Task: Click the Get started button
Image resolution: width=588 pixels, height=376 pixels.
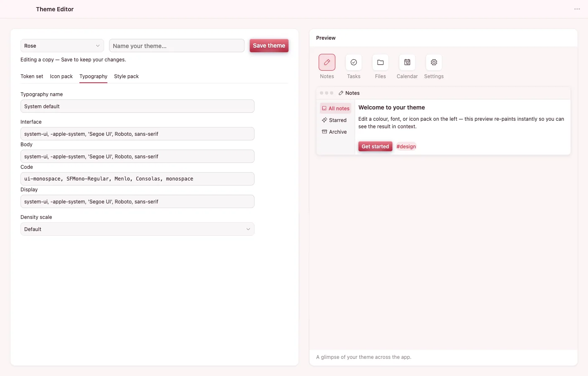Action: (x=375, y=147)
